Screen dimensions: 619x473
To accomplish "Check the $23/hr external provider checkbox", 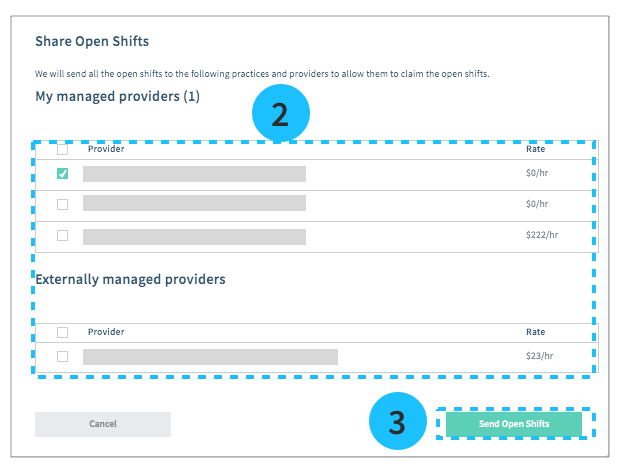I will coord(63,356).
